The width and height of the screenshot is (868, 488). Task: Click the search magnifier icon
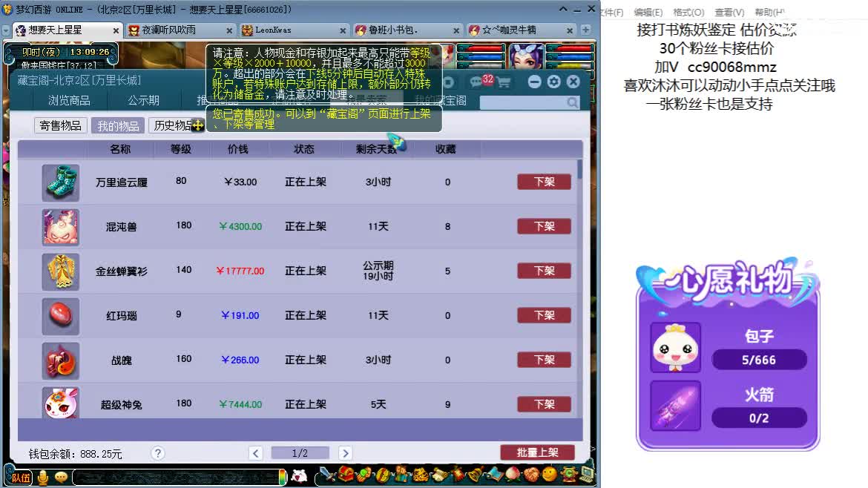coord(571,102)
